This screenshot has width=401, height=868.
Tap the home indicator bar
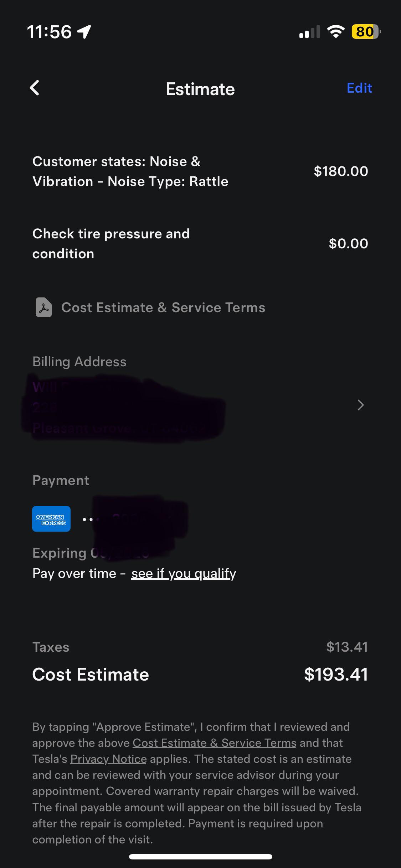coord(200,857)
